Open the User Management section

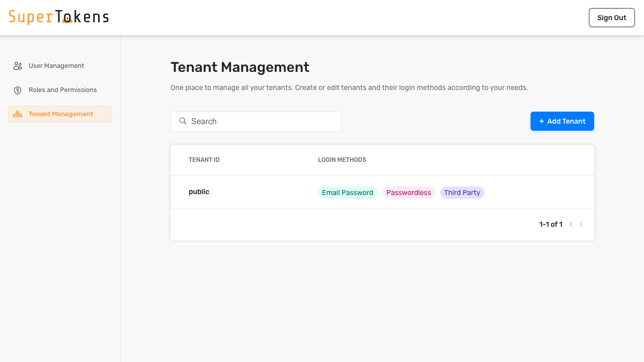coord(56,65)
